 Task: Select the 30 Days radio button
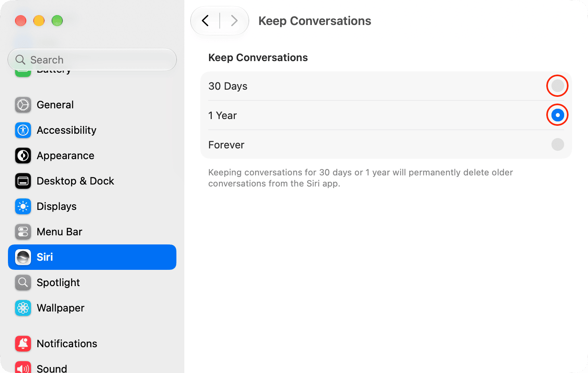[557, 86]
